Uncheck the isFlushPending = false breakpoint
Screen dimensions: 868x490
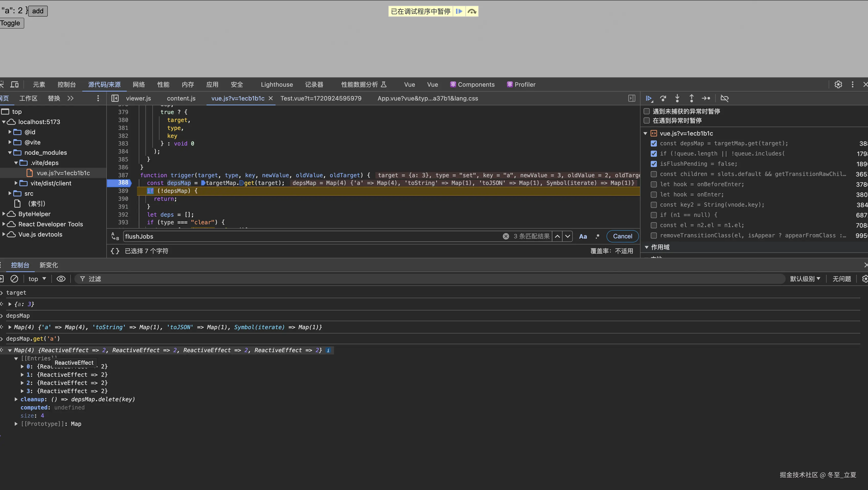654,164
